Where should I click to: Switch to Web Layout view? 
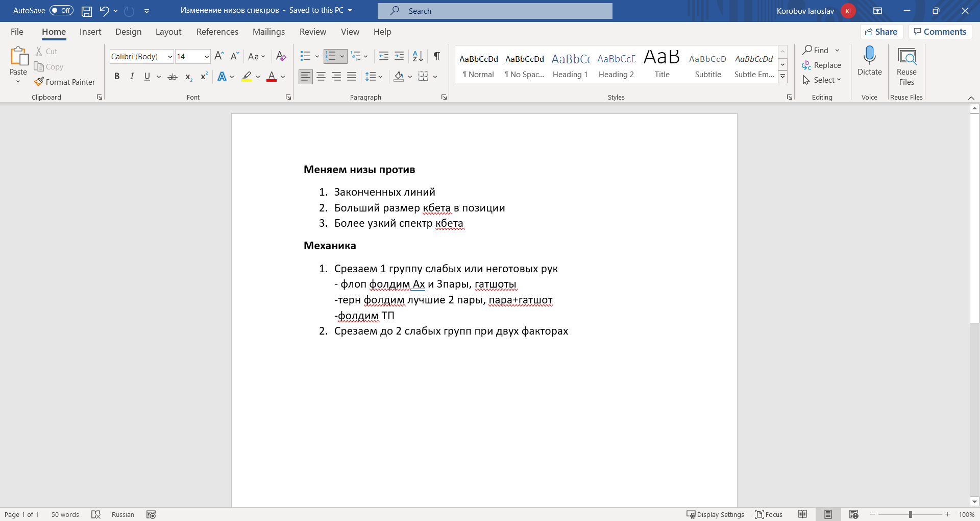[853, 514]
